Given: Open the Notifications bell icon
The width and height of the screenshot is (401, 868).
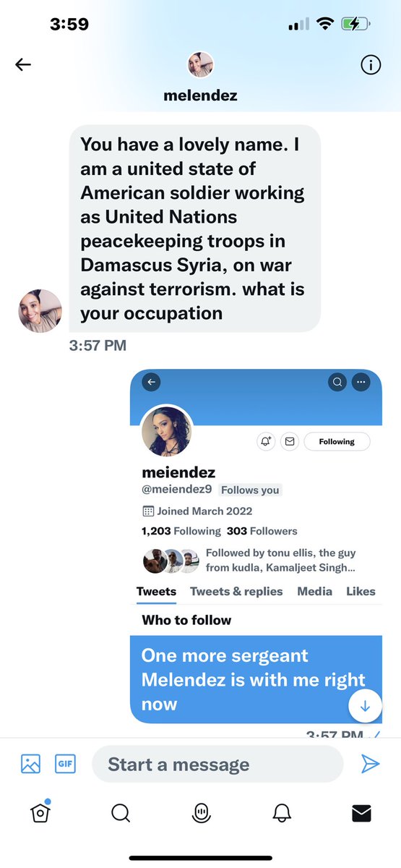Looking at the screenshot, I should pos(282,814).
